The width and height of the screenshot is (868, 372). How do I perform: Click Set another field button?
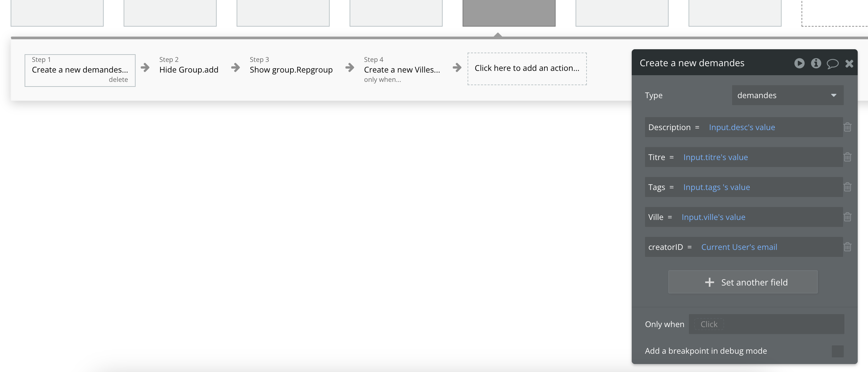coord(743,282)
